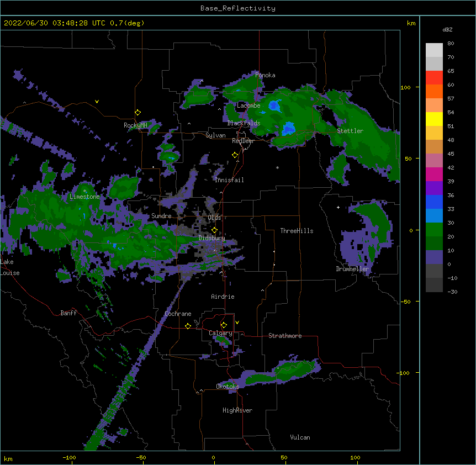This screenshot has width=476, height=465.
Task: Pick the light blue 30-33 dBZ legend swatch
Action: [434, 216]
